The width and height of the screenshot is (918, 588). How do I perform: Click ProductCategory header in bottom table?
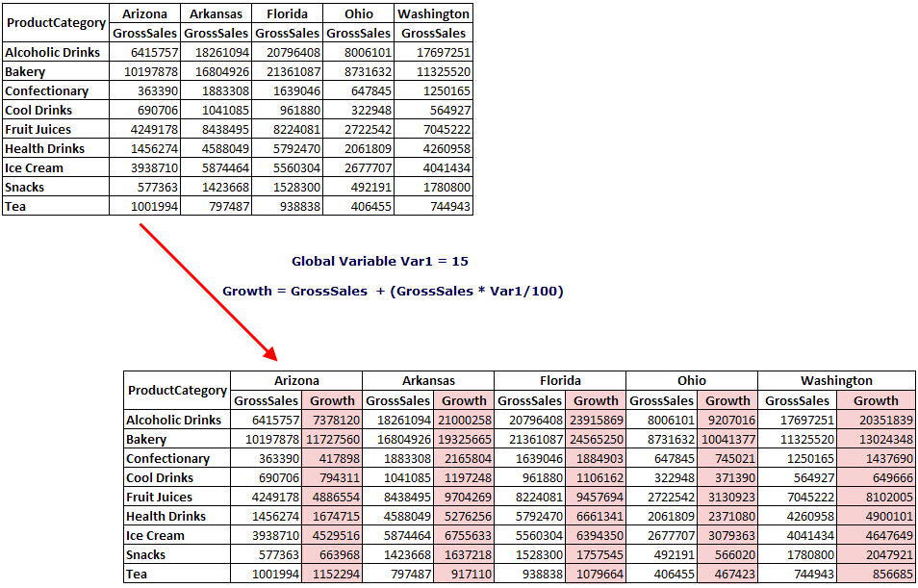177,391
